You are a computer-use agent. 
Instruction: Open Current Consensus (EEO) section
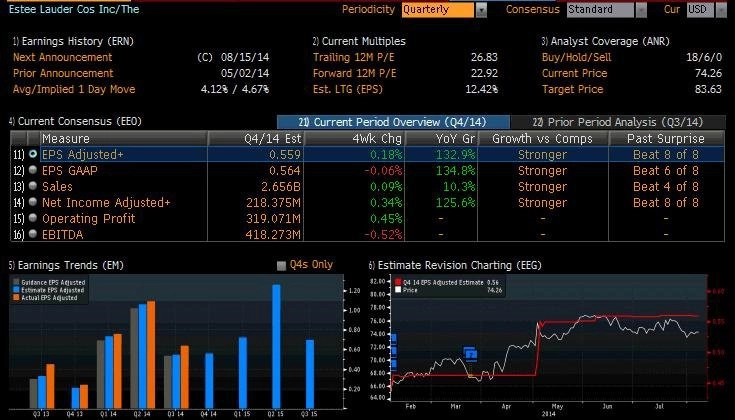[x=75, y=121]
